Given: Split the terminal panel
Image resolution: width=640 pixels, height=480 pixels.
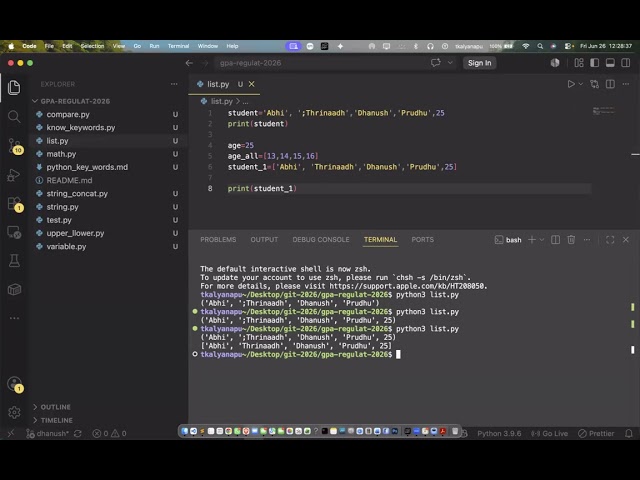Looking at the screenshot, I should click(x=556, y=240).
